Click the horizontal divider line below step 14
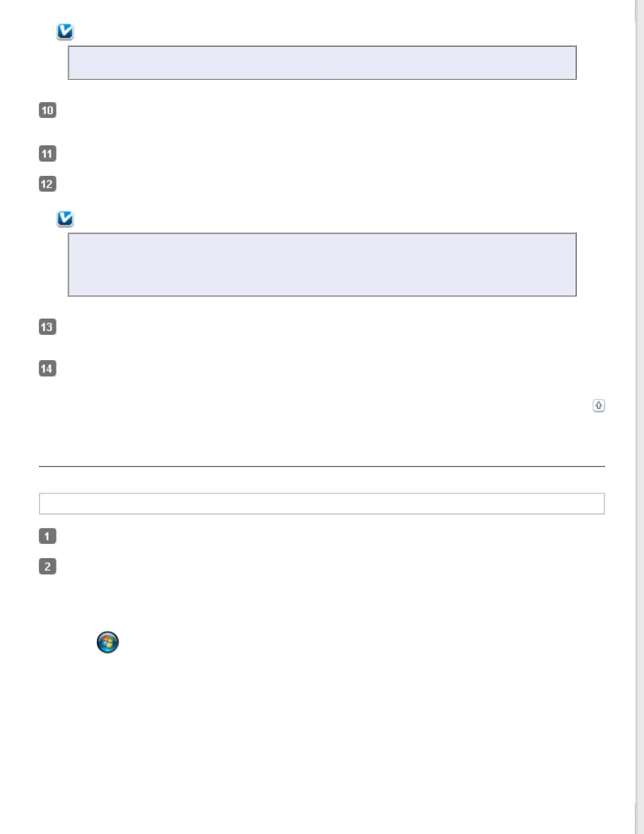The width and height of the screenshot is (644, 834). (322, 466)
